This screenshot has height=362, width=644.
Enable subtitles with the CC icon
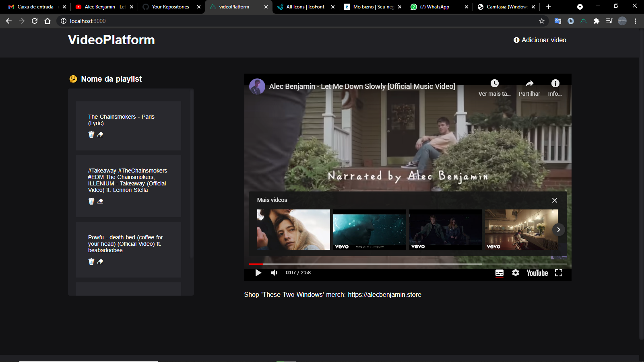tap(499, 273)
